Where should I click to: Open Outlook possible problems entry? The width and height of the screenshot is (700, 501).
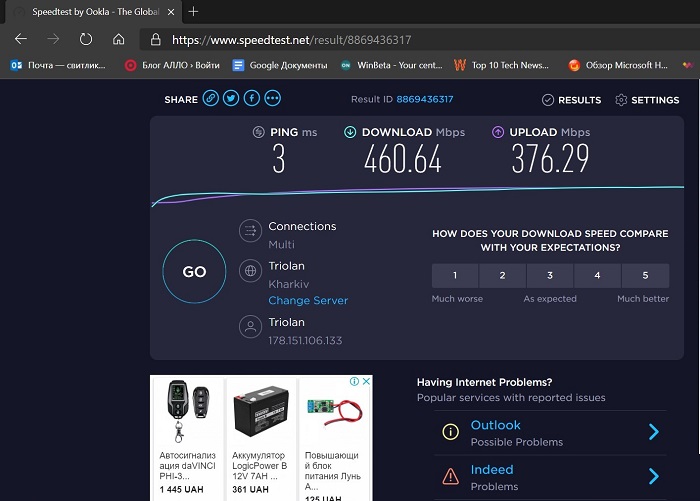550,433
